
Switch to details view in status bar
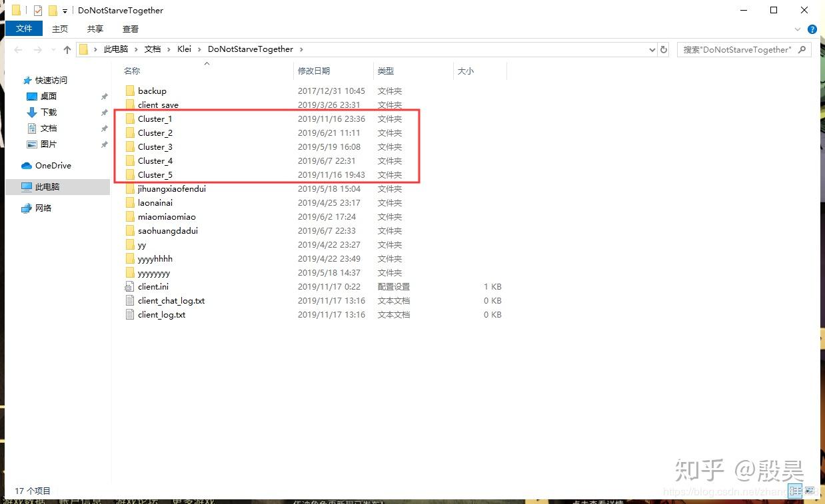click(796, 491)
